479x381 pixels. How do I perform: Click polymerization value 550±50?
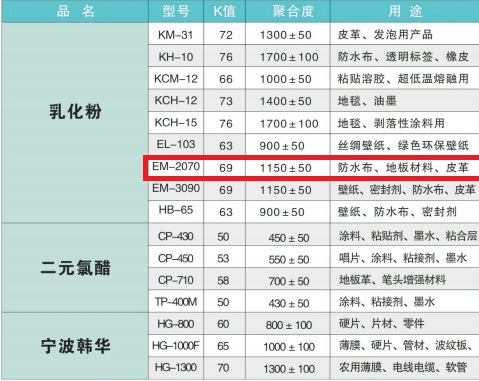coord(289,259)
